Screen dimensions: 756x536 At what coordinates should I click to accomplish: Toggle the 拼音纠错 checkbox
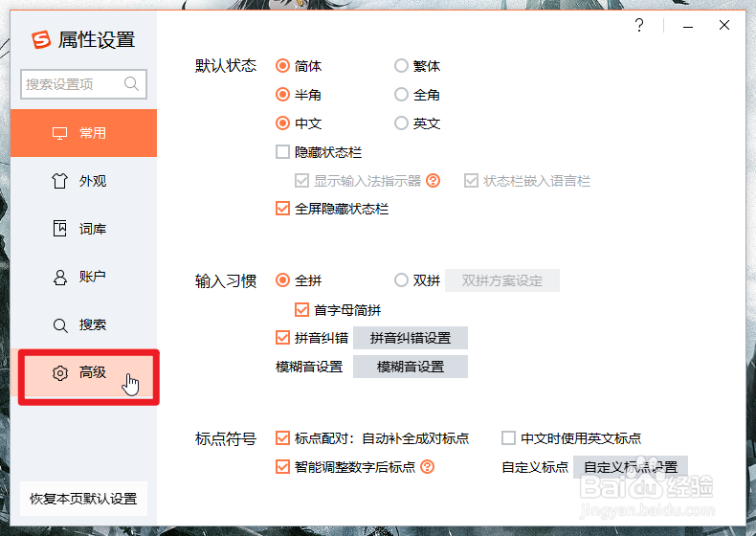(x=282, y=338)
